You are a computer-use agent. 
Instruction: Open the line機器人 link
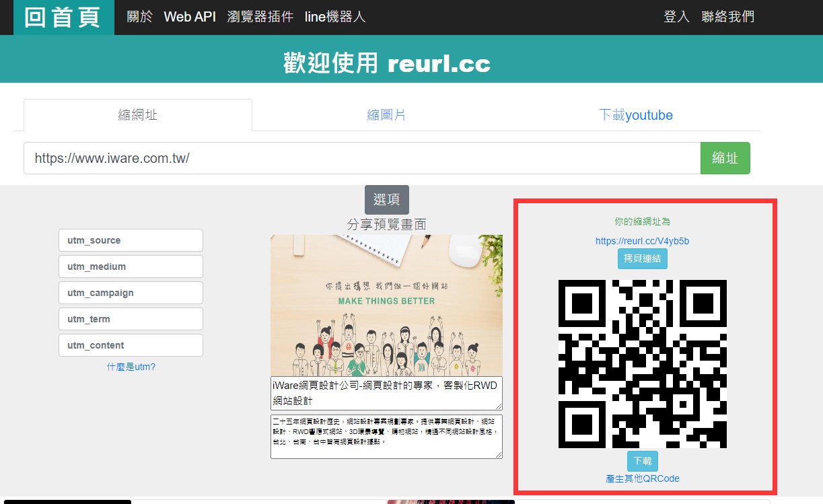point(335,17)
